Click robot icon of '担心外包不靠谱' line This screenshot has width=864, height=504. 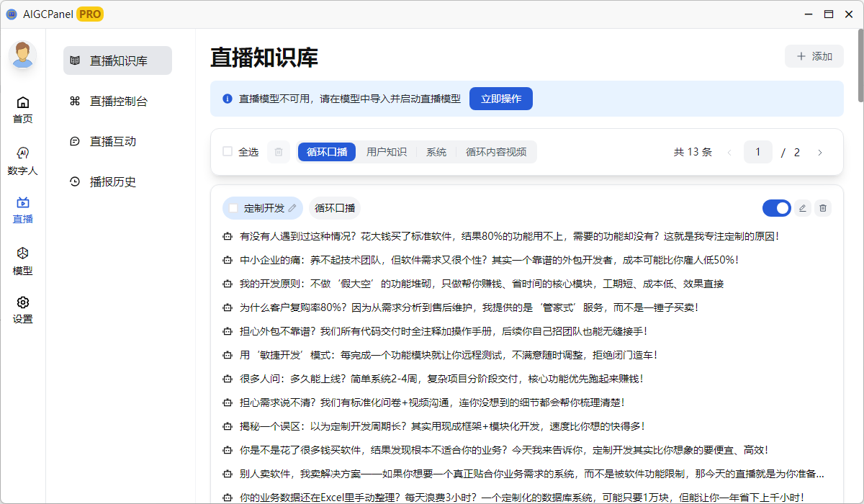coord(228,331)
